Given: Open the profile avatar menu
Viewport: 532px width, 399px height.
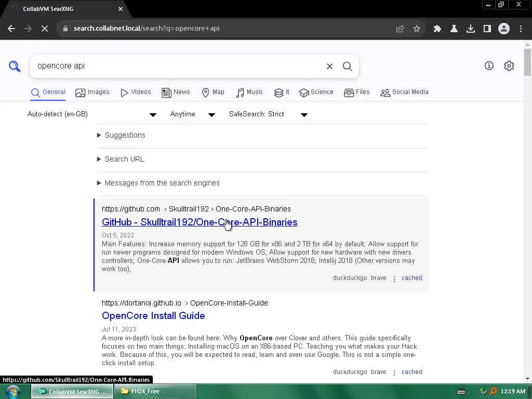Looking at the screenshot, I should [504, 29].
